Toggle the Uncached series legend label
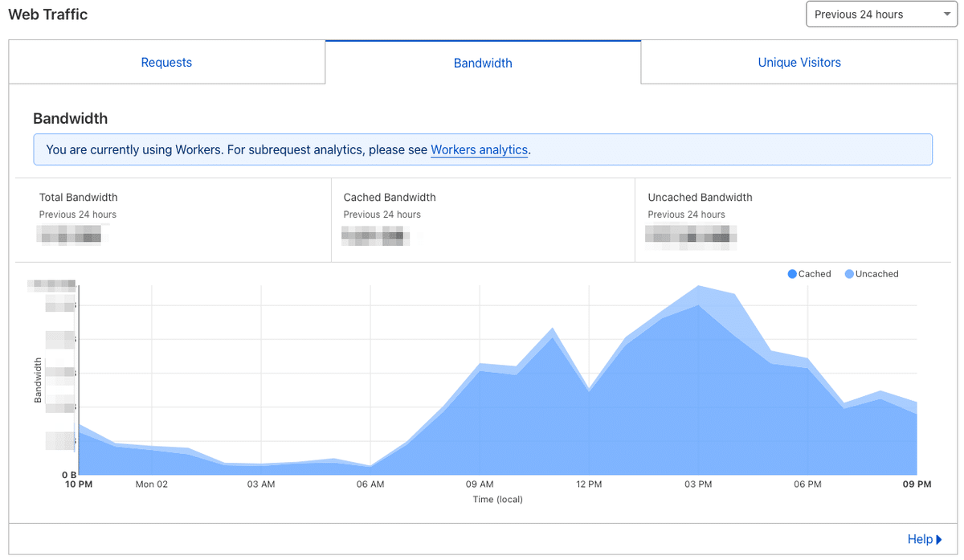Image resolution: width=964 pixels, height=560 pixels. pyautogui.click(x=876, y=274)
